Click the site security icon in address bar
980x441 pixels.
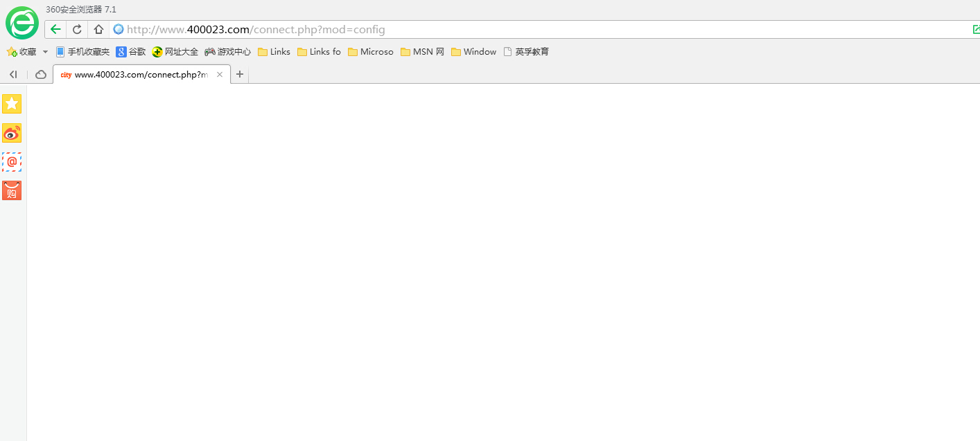[x=119, y=29]
